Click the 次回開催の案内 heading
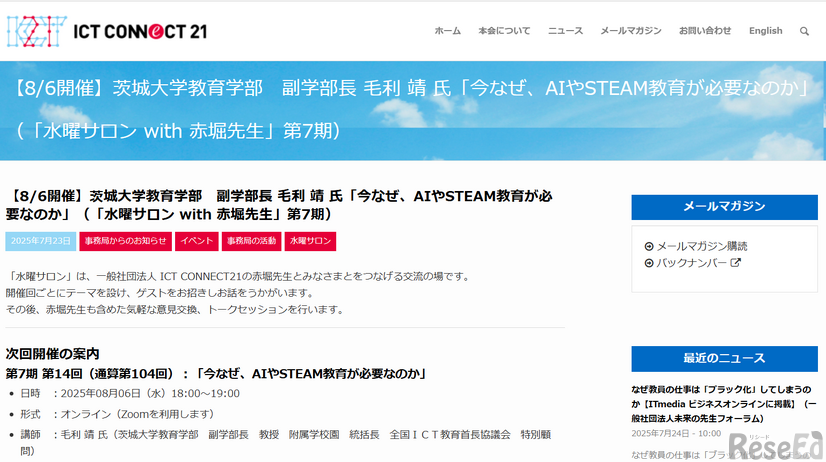 [x=52, y=353]
